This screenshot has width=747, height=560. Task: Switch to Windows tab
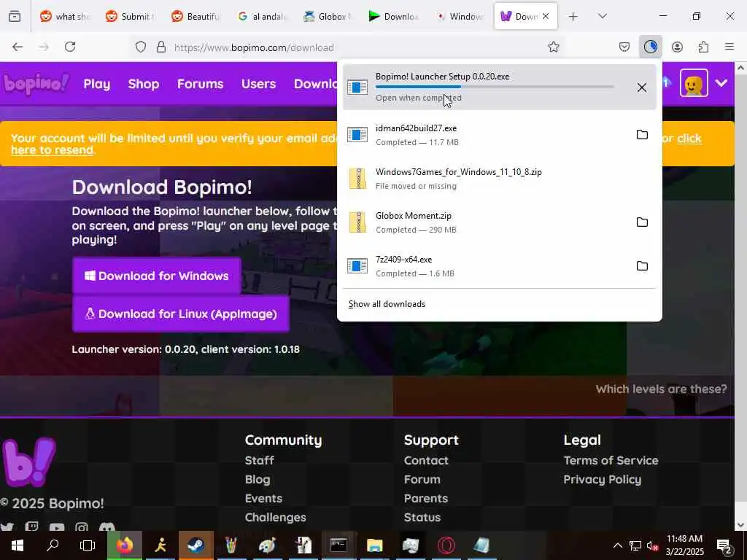pos(460,17)
